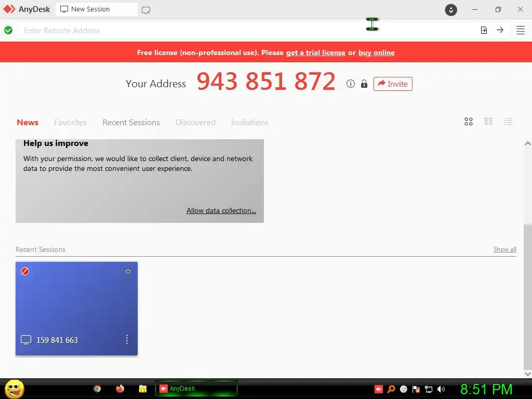Screen dimensions: 532x399
Task: Select list view icon
Action: coord(508,122)
